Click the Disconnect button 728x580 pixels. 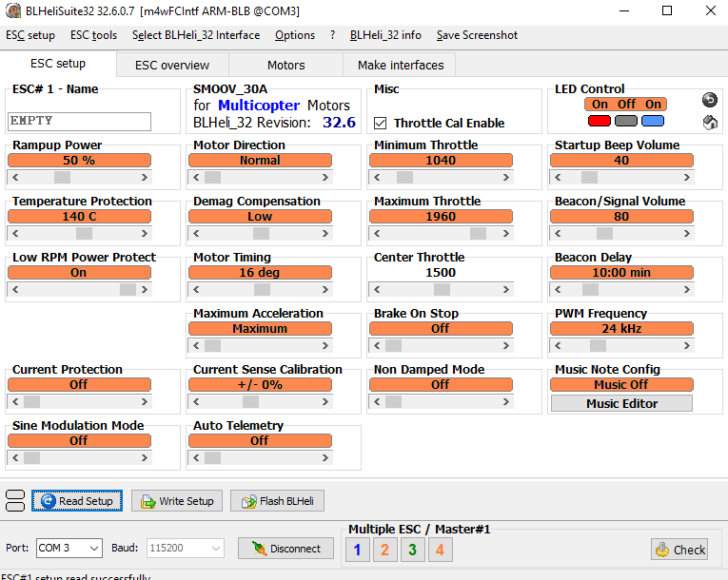click(x=286, y=549)
